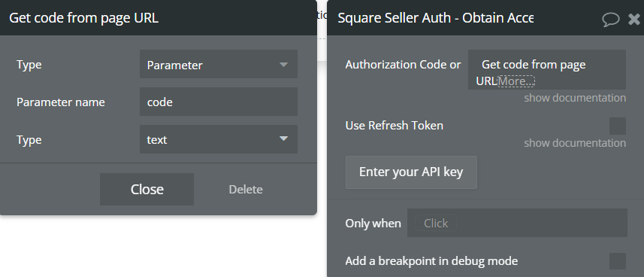The image size is (644, 277).
Task: Click the Delete button
Action: click(x=246, y=190)
